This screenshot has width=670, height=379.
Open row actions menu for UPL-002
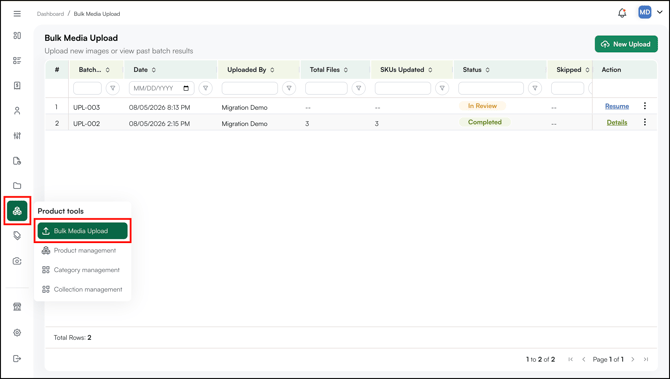click(645, 122)
